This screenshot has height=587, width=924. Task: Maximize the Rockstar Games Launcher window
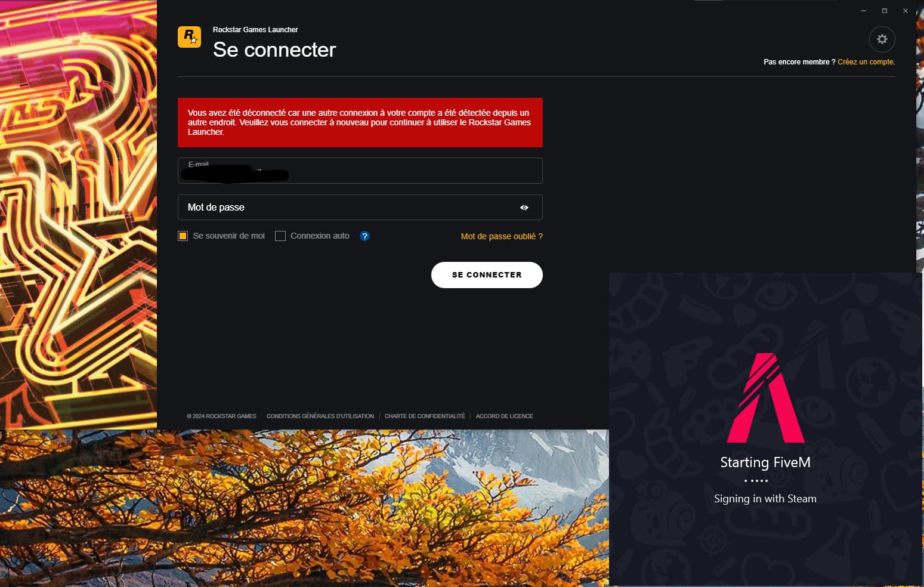click(x=885, y=11)
